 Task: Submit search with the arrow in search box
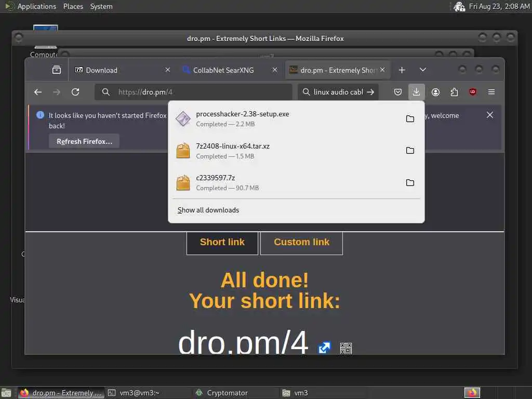370,92
